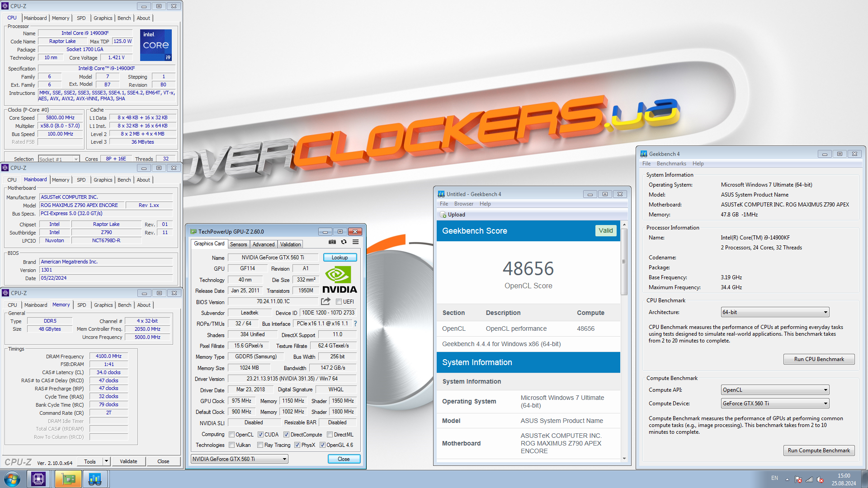Open the CPU-Z taskbar icon
The image size is (868, 488).
[38, 479]
